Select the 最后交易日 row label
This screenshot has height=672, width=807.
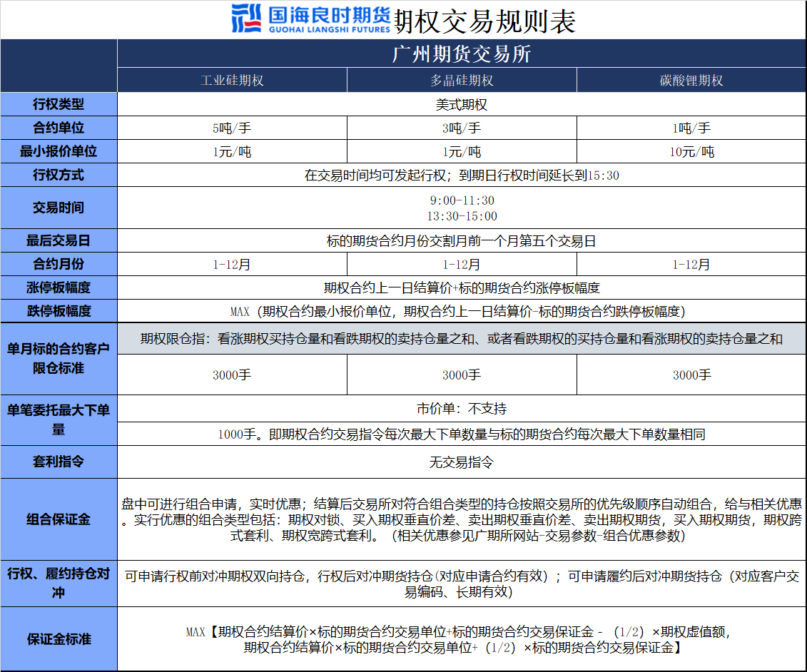click(x=59, y=241)
